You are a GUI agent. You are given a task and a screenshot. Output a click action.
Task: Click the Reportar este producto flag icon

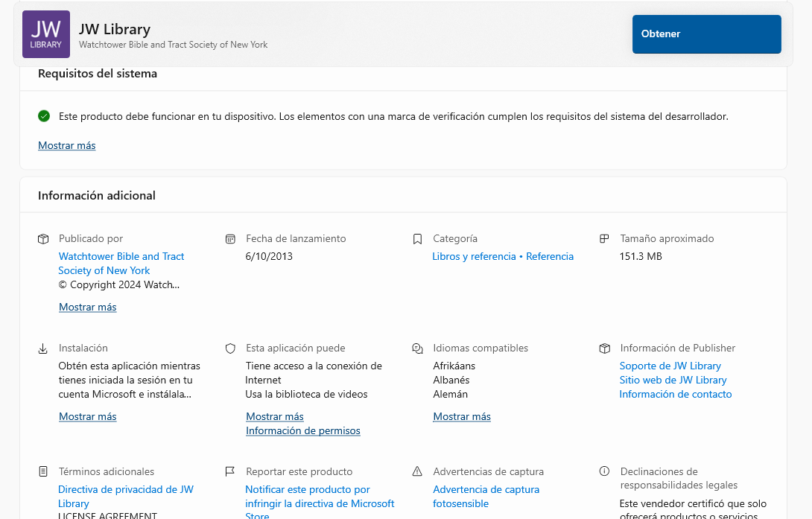click(230, 471)
